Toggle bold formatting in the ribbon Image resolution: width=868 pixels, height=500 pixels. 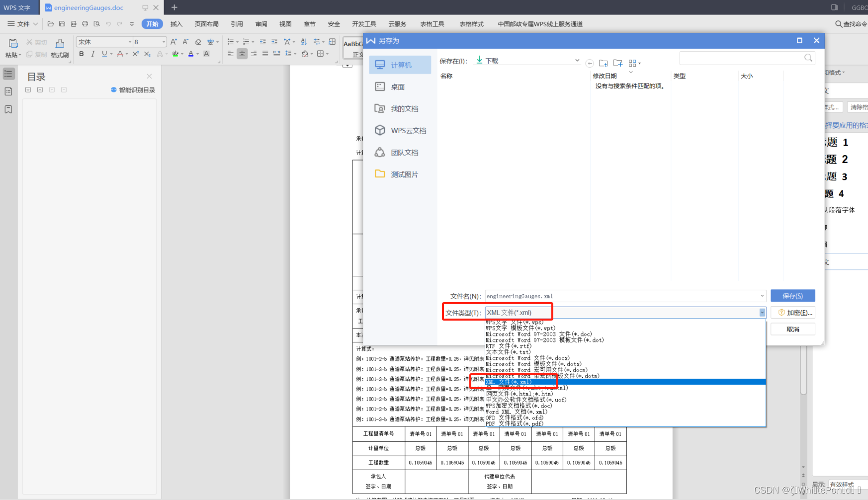[81, 54]
